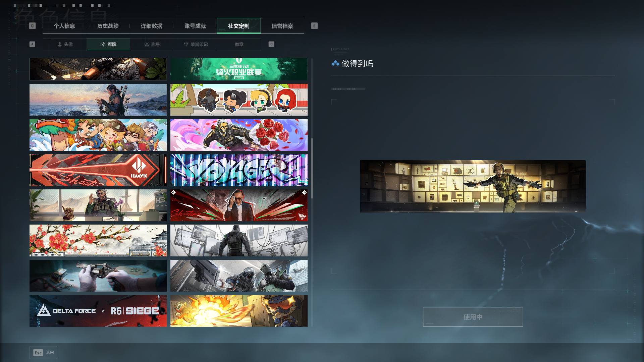Choose the cartoon explosion goggles banner
This screenshot has height=362, width=644.
239,311
